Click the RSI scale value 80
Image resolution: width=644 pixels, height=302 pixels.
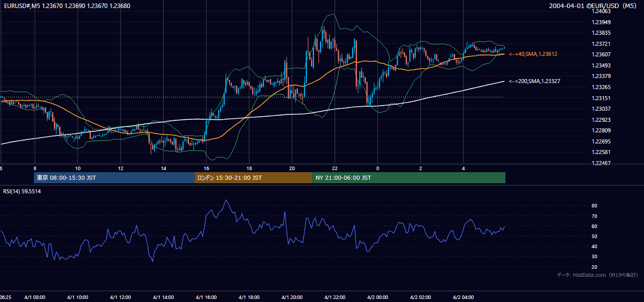coord(594,206)
